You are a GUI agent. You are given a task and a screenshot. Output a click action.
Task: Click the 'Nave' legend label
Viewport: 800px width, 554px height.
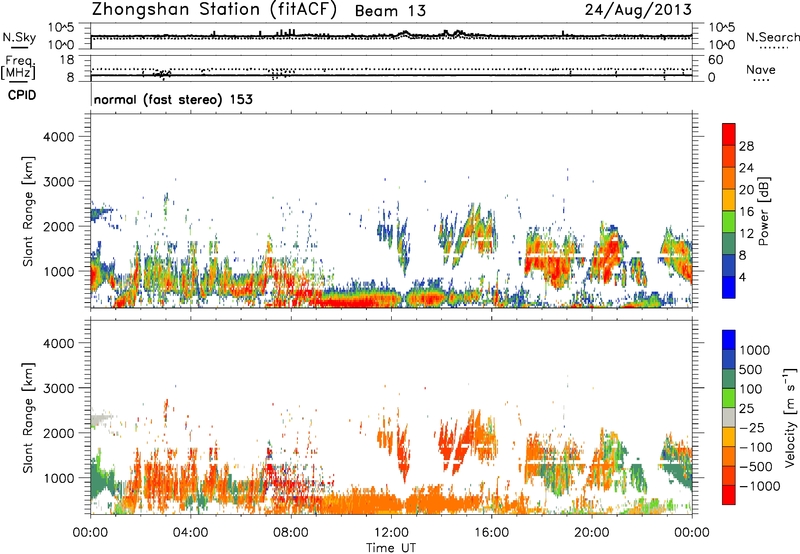tap(760, 70)
